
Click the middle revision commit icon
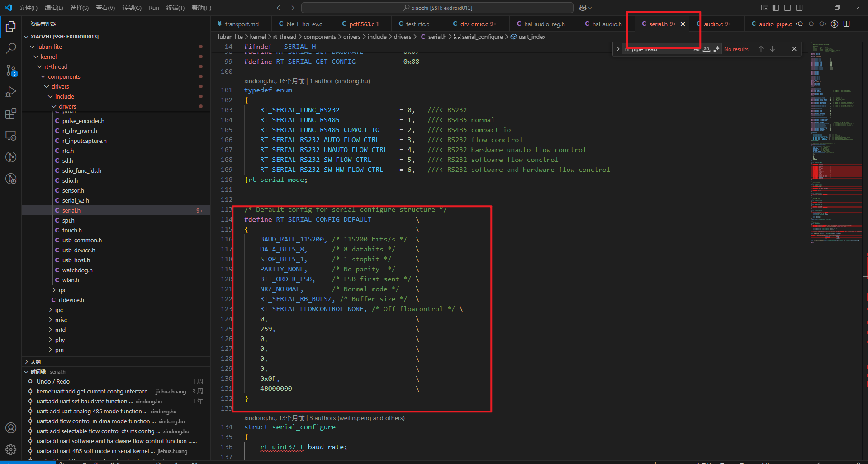[x=811, y=24]
